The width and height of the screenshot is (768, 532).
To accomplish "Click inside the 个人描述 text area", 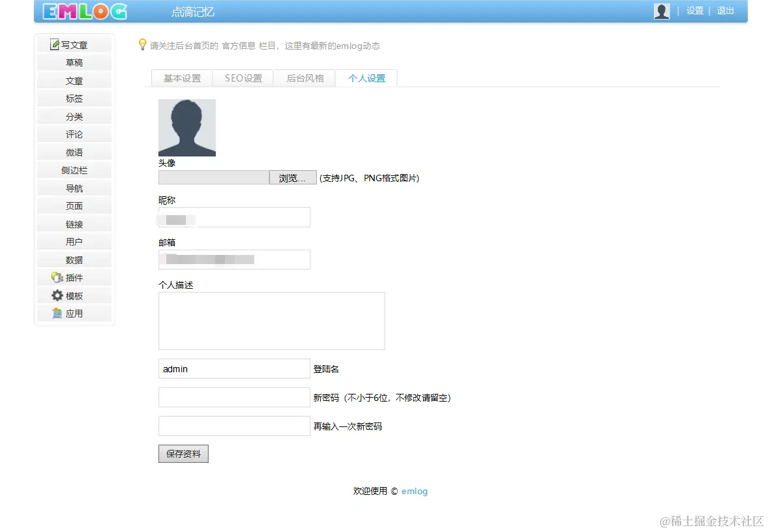I will [271, 320].
